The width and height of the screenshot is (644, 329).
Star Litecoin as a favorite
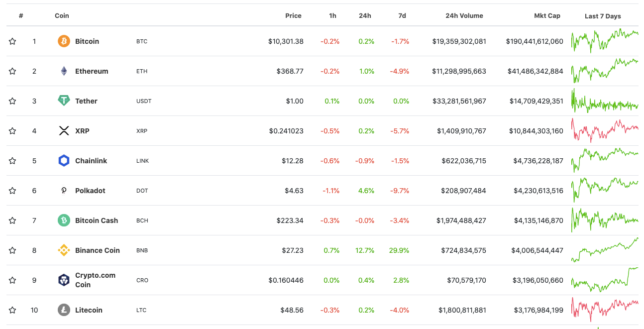[x=12, y=310]
